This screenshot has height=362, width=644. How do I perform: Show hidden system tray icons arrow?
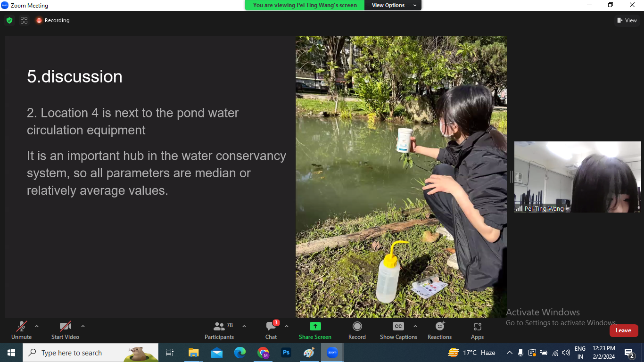(510, 353)
